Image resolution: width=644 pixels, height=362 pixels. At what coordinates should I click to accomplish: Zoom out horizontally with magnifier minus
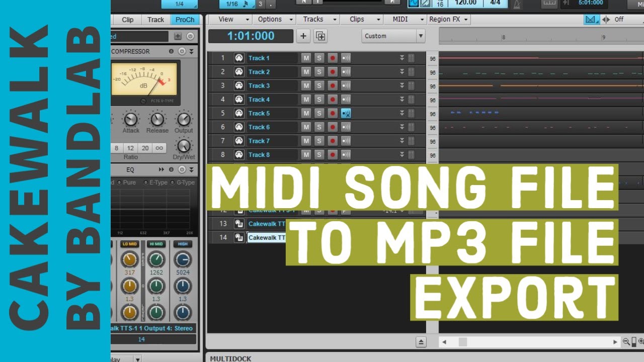coord(626,342)
